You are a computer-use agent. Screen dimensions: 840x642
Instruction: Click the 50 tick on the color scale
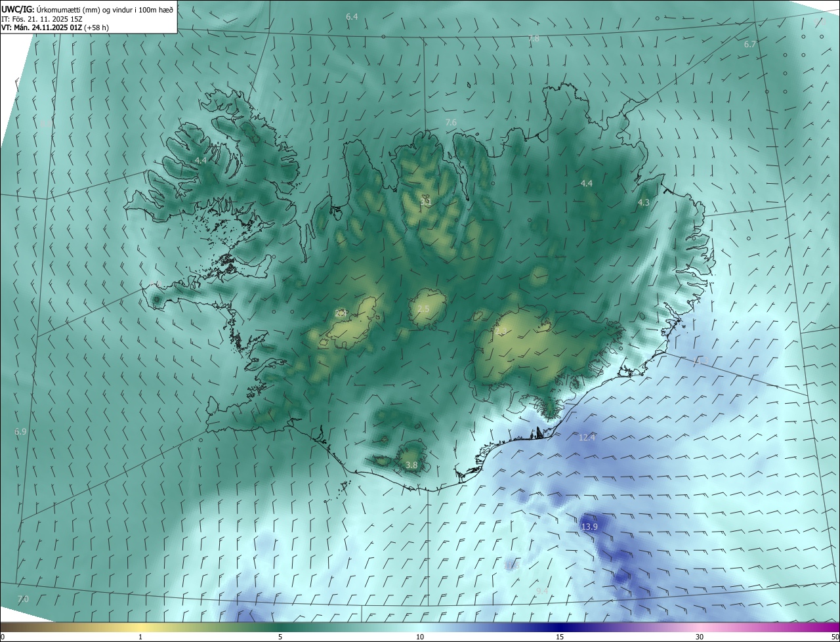(835, 637)
